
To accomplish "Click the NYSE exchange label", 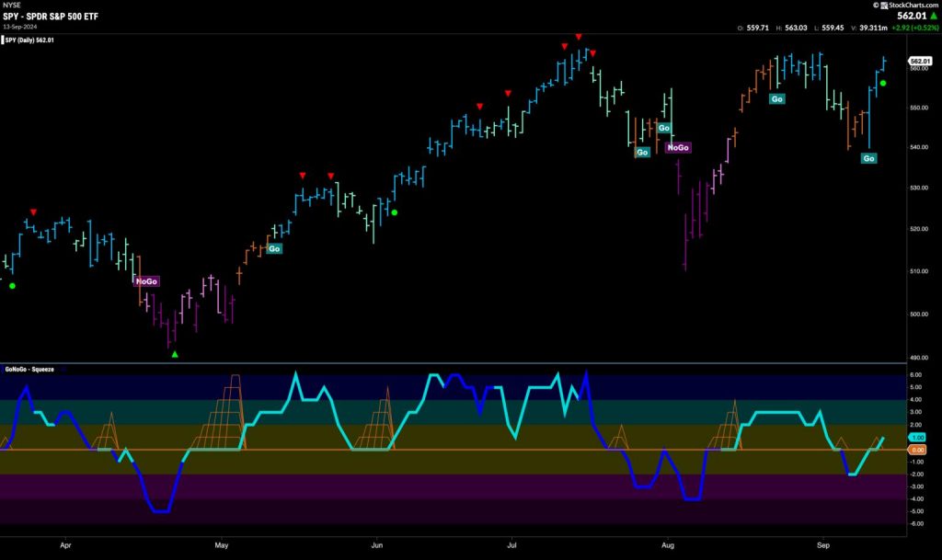I will click(11, 5).
